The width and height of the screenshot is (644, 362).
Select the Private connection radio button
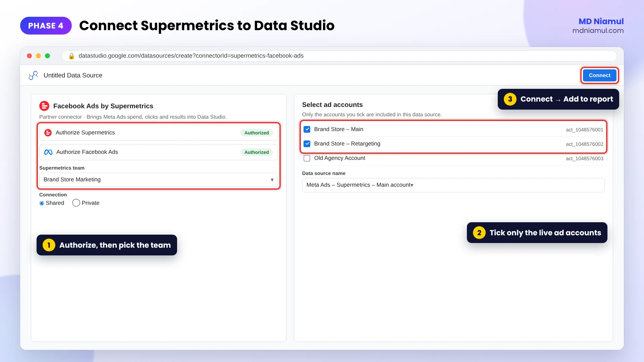click(76, 203)
